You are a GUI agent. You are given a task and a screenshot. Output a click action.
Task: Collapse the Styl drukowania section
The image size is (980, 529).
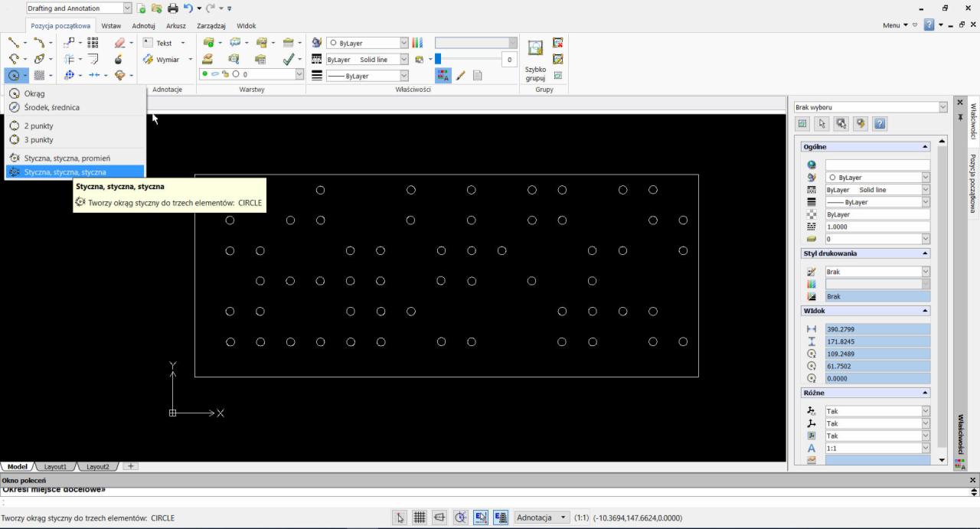pyautogui.click(x=925, y=253)
